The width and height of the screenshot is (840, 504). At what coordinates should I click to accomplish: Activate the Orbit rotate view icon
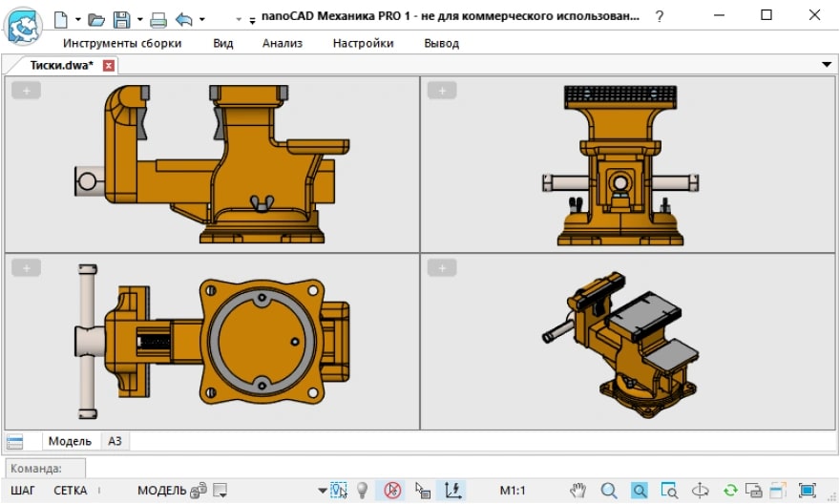[700, 491]
